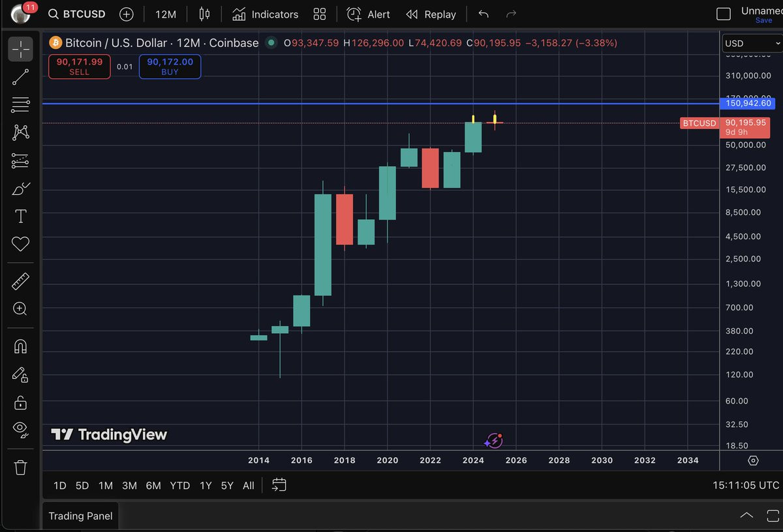Set date range to 1D
Image resolution: width=783 pixels, height=532 pixels.
59,485
